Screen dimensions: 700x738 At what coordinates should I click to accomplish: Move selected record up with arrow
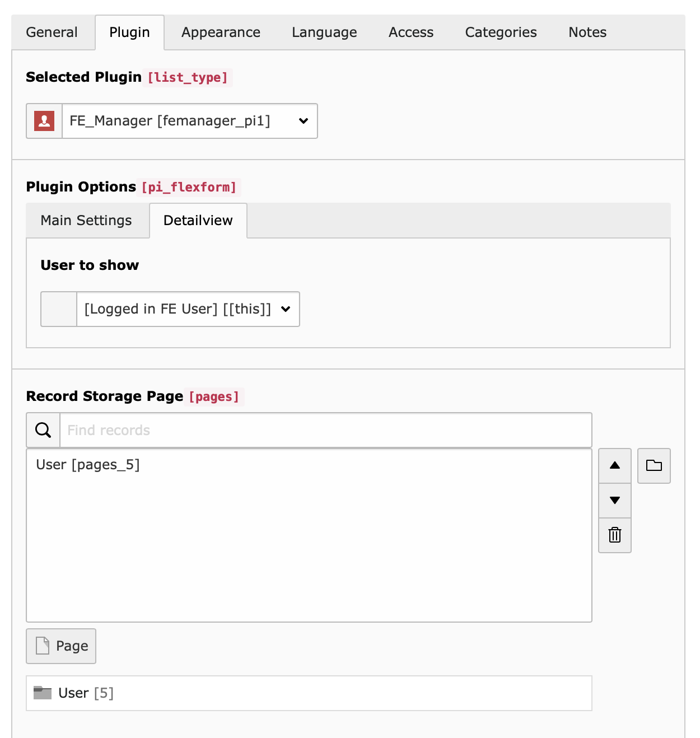pyautogui.click(x=614, y=465)
